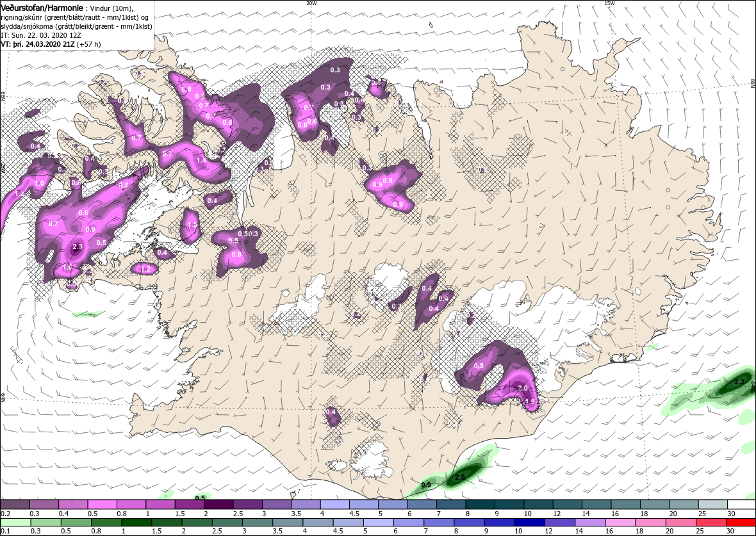Click the green 2.3 rain value offshore southeast
This screenshot has height=536, width=756.
click(x=739, y=382)
